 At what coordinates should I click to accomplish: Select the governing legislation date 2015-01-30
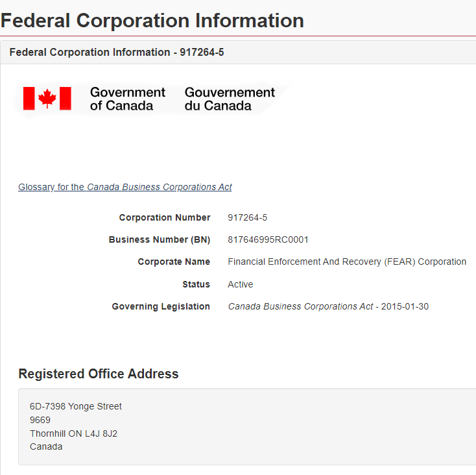coord(405,306)
